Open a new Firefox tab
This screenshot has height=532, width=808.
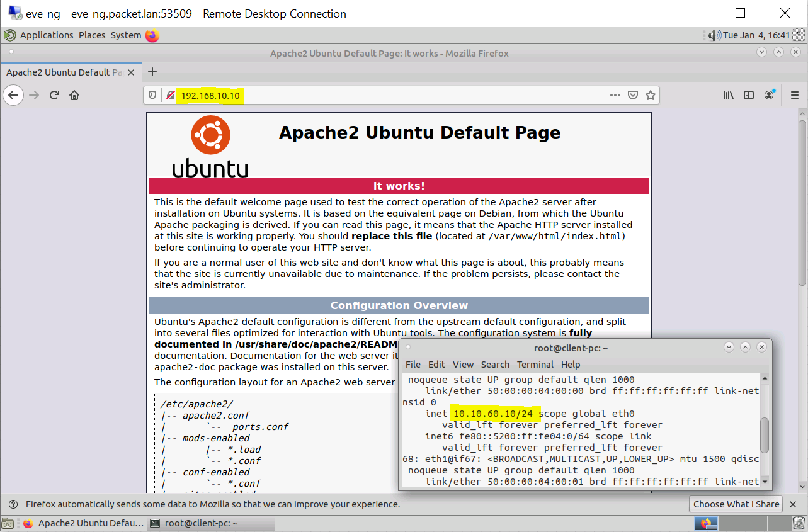coord(152,72)
